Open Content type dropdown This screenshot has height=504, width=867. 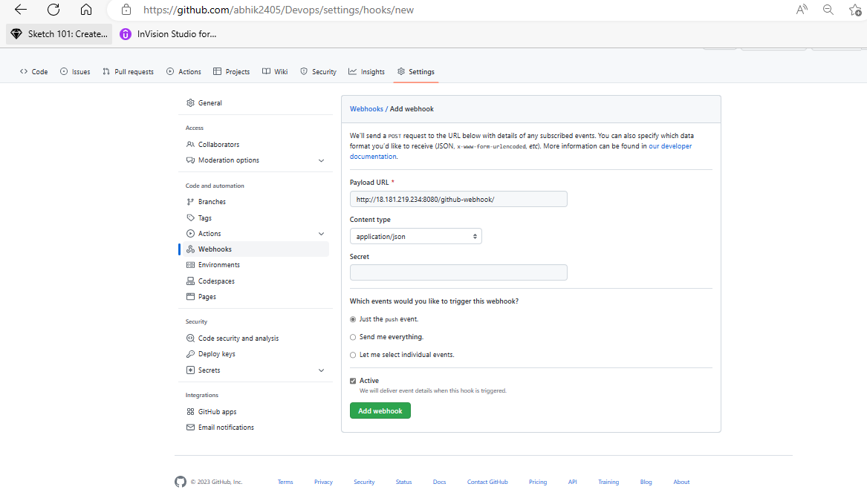416,237
